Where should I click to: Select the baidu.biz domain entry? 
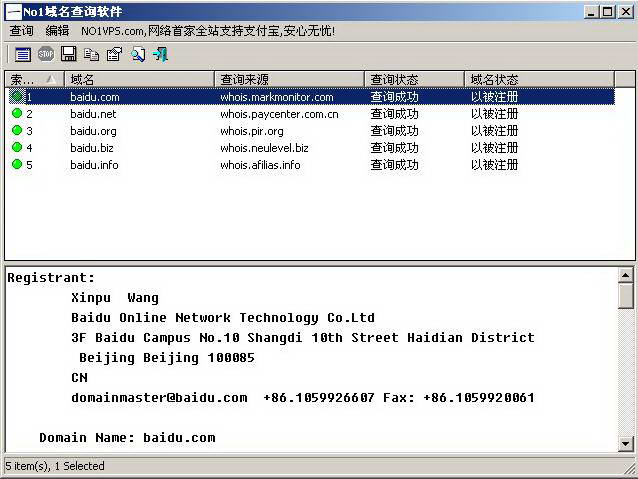[92, 148]
